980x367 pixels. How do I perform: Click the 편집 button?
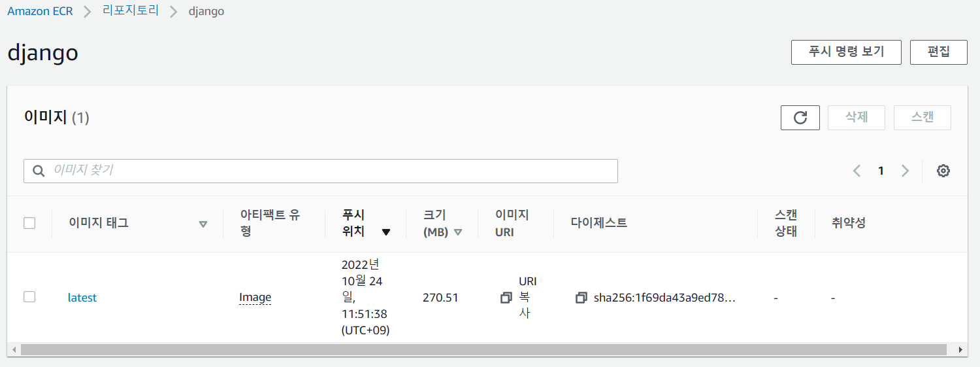point(938,52)
